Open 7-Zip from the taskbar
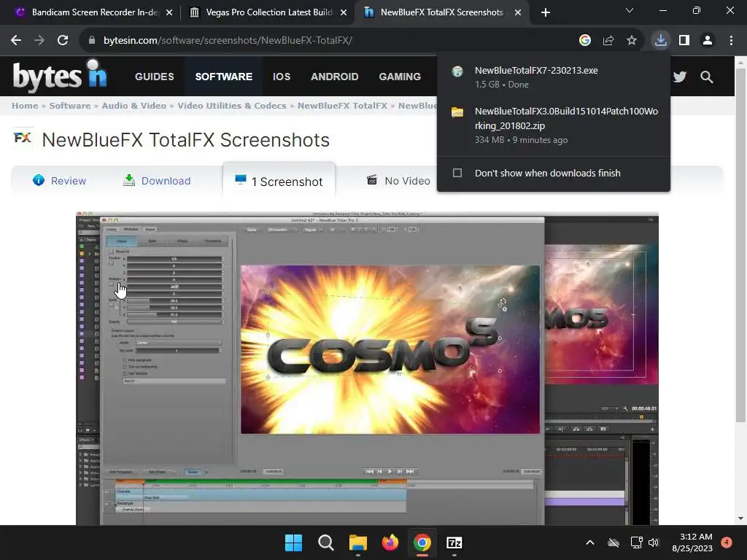 pos(454,542)
